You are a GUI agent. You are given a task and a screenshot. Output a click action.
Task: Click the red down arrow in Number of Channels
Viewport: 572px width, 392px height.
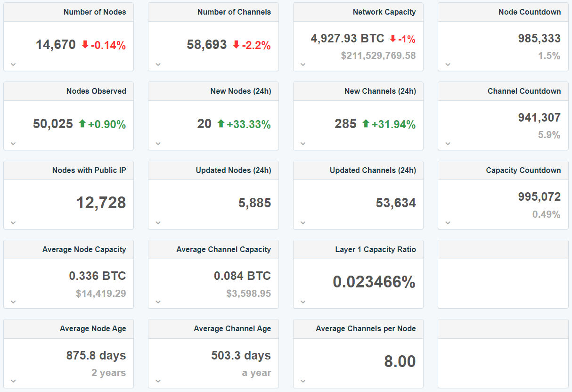coord(236,45)
